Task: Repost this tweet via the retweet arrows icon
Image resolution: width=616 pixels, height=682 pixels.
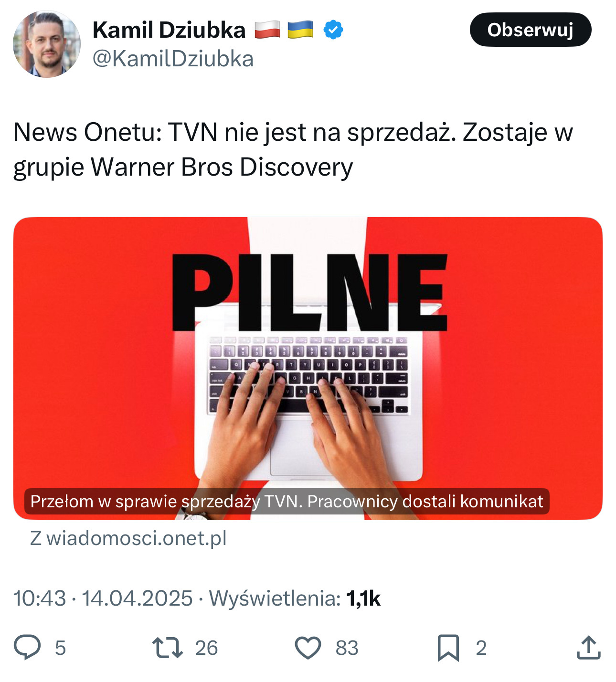Action: pos(167,648)
